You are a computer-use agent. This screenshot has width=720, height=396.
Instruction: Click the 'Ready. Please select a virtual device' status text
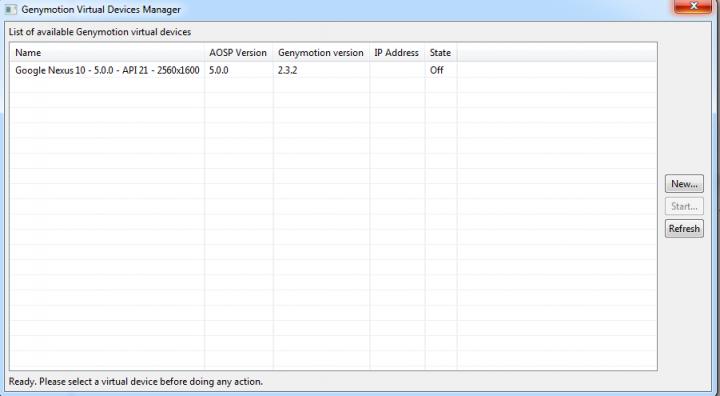[136, 382]
